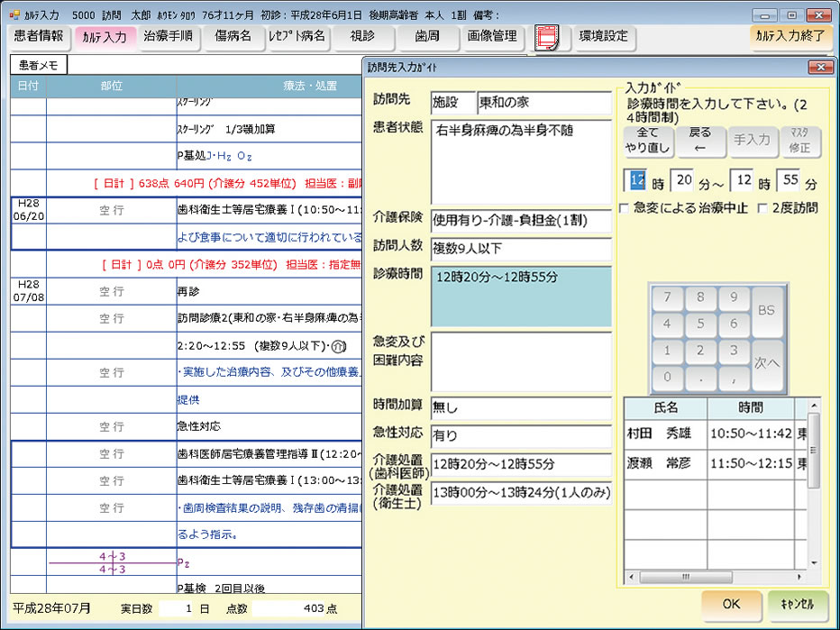Viewport: 840px width, 630px height.
Task: Select the 診療時間 blue text field
Action: click(x=521, y=296)
